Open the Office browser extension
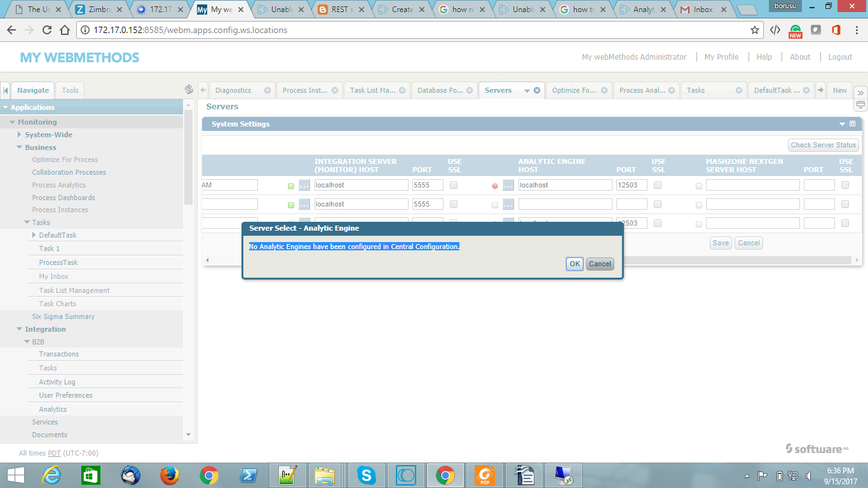Viewport: 868px width, 488px height. [836, 30]
